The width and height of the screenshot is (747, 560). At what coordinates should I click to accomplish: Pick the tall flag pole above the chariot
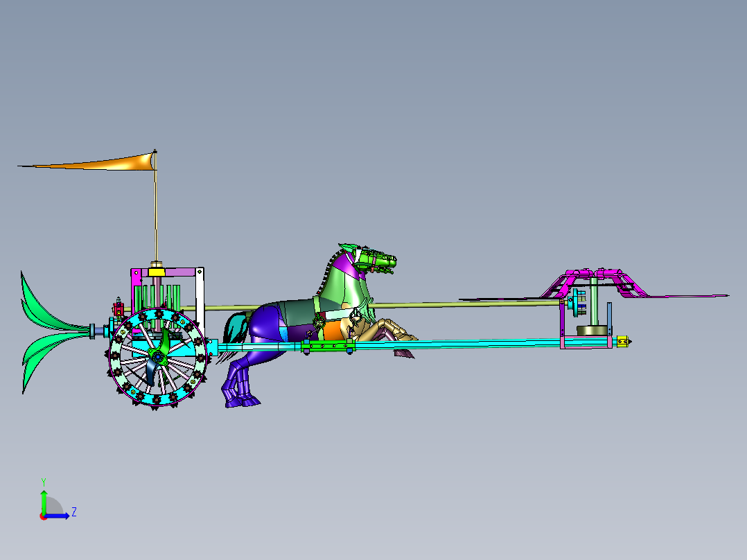(155, 216)
